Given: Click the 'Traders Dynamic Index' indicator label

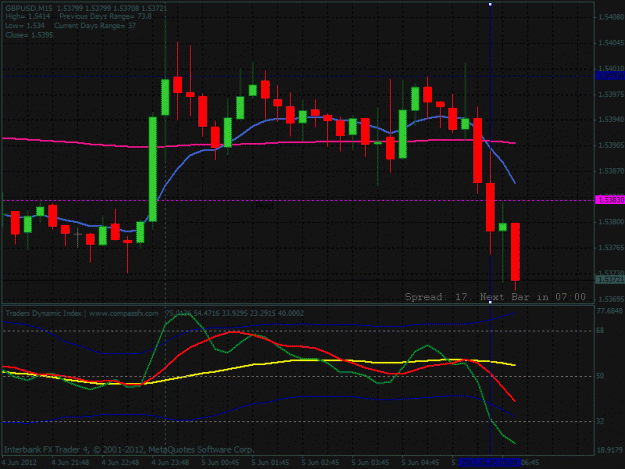Looking at the screenshot, I should click(43, 314).
